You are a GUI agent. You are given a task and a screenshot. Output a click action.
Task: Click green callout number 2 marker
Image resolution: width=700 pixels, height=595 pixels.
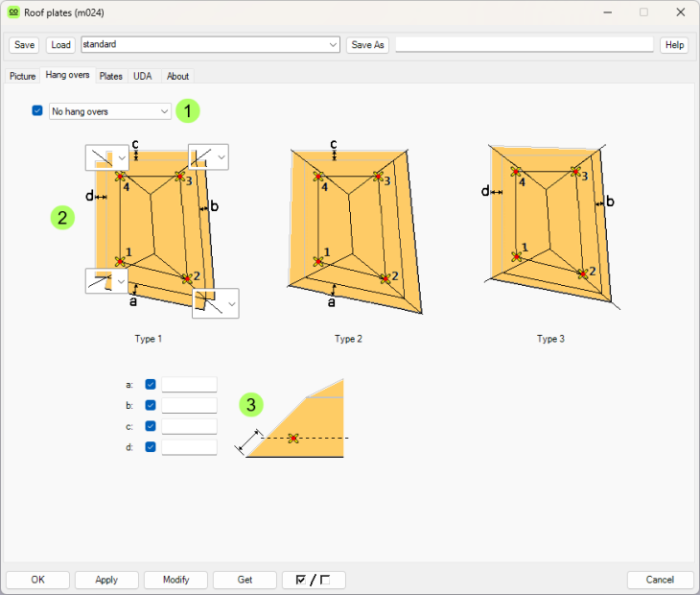pyautogui.click(x=62, y=218)
